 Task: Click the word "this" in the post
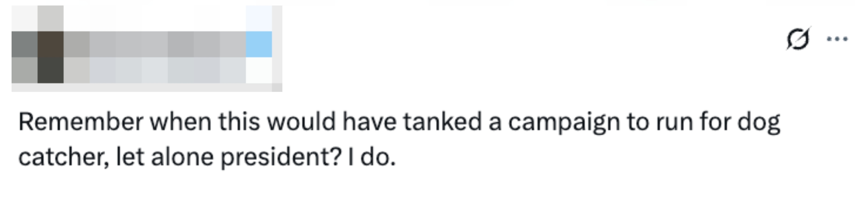239,122
